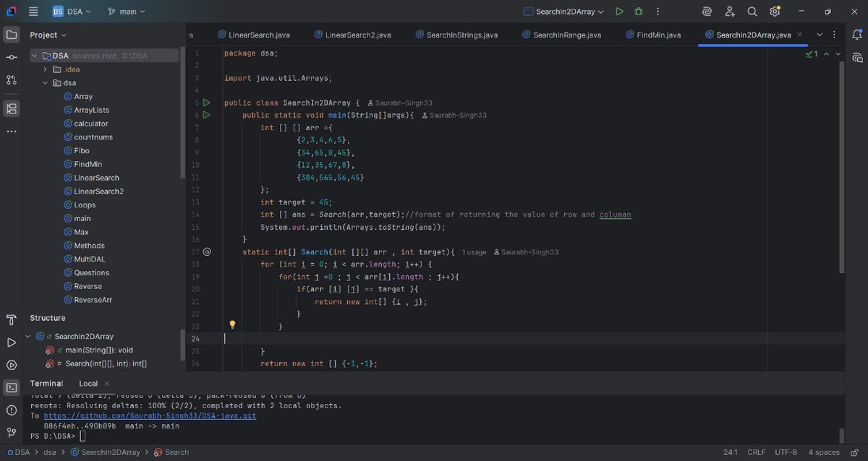Click 4 spaces indent setting in status bar

(824, 452)
